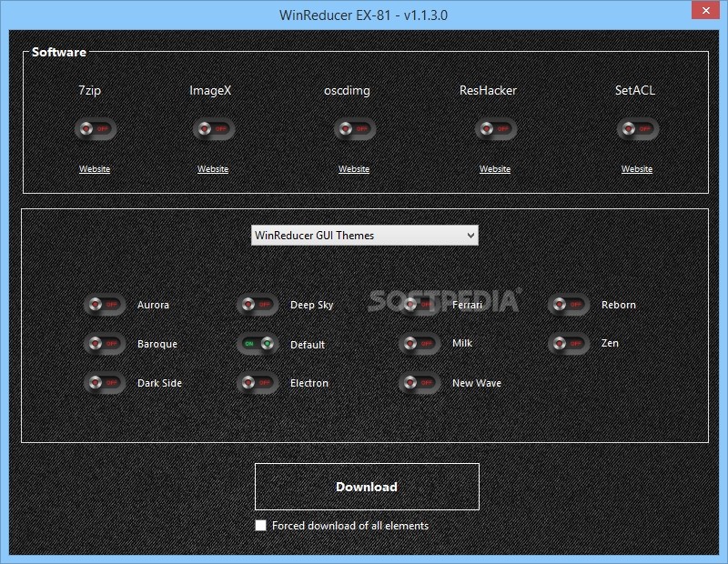Click the oscdimg software label
728x564 pixels.
click(347, 91)
